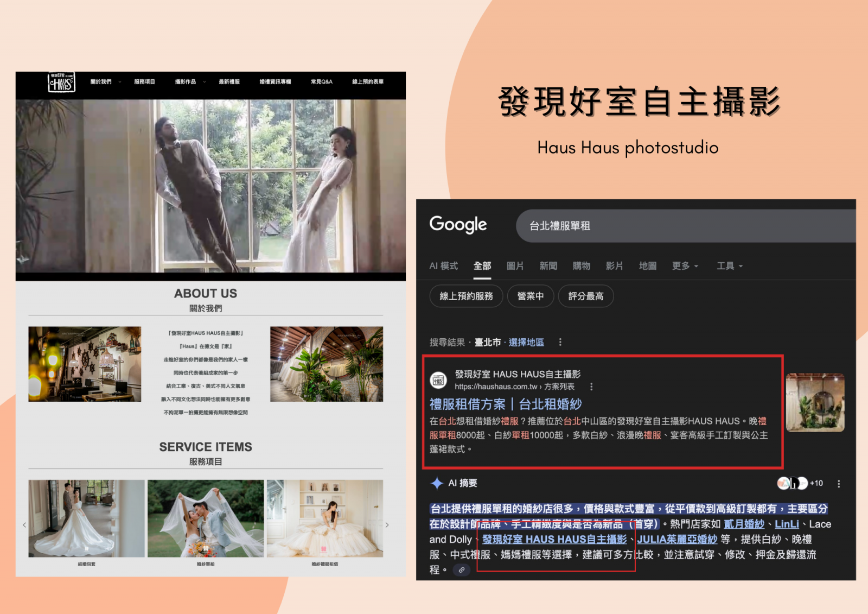Open the 禮服租借方案｜台北租婚紗 result link
The width and height of the screenshot is (868, 614).
(505, 404)
